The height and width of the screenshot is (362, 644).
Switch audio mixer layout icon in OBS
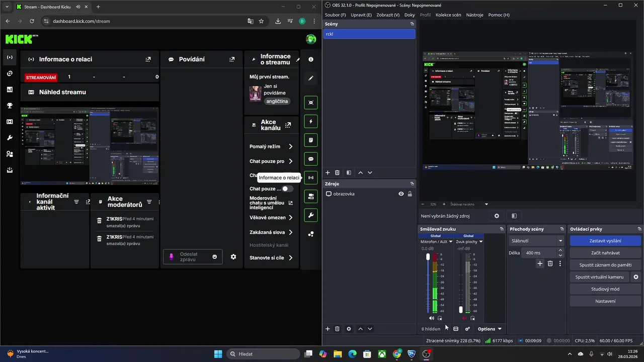tap(456, 329)
